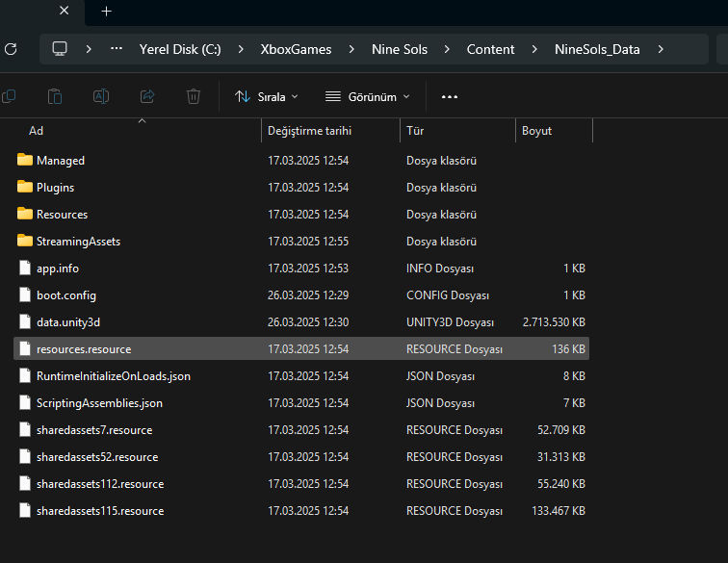This screenshot has width=728, height=563.
Task: Expand the chevron after Content
Action: pos(534,49)
